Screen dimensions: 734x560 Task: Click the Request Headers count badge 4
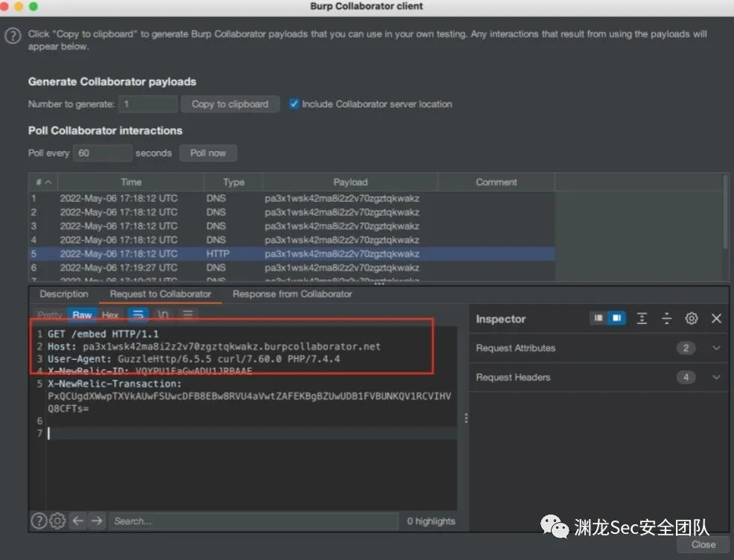click(686, 377)
